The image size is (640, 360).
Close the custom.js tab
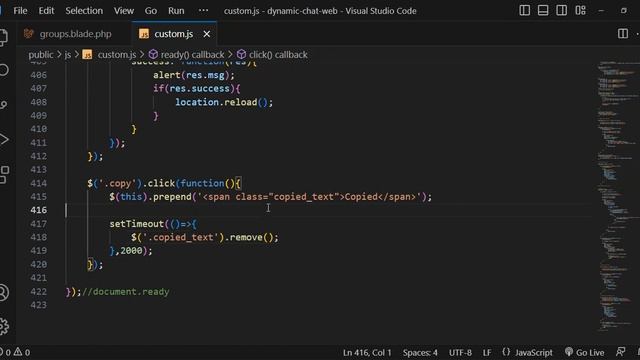[207, 34]
